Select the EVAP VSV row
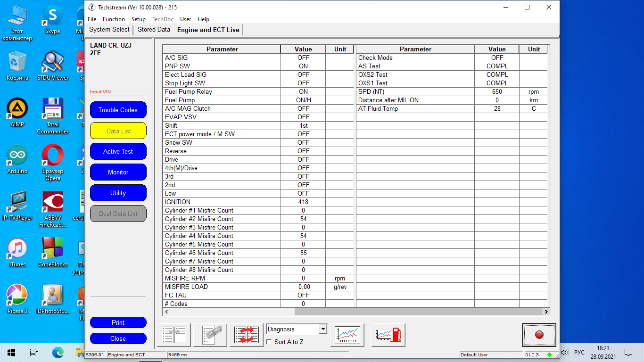The width and height of the screenshot is (644, 362). coord(258,117)
